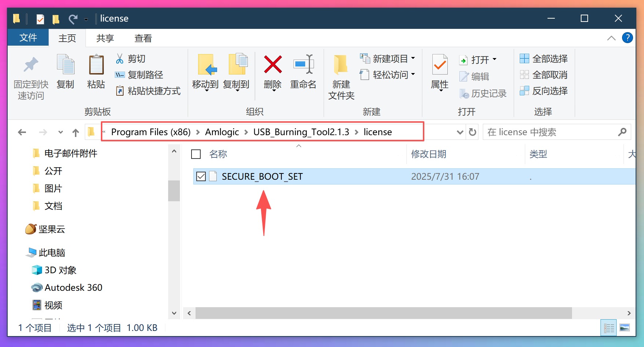Click the chevron after Amlogic in breadcrumb

click(245, 132)
